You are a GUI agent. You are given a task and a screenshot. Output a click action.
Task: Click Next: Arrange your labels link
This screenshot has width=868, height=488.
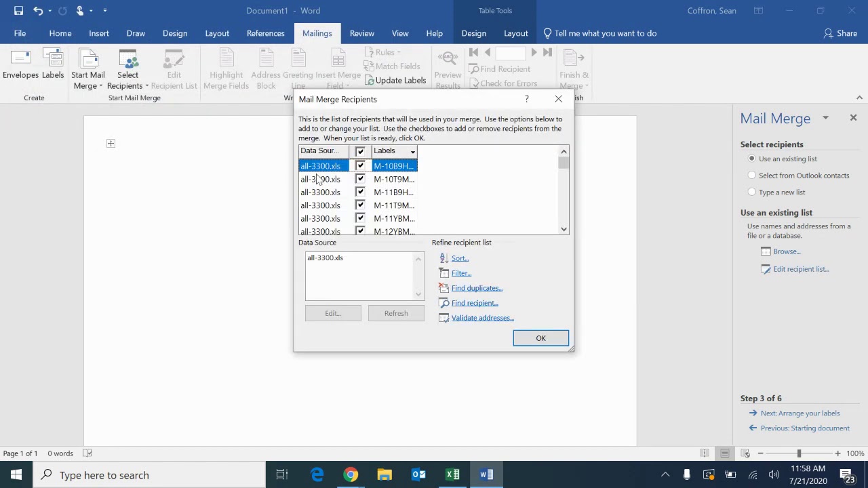(x=800, y=413)
